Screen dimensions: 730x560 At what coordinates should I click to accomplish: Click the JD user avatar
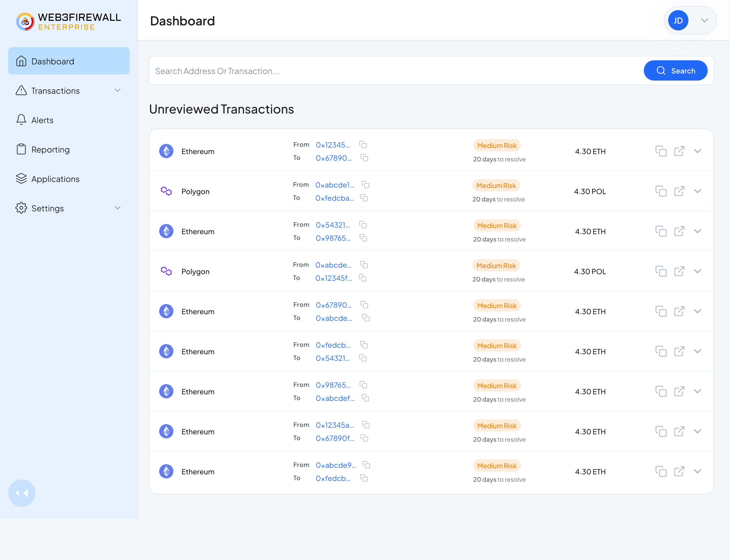[678, 20]
